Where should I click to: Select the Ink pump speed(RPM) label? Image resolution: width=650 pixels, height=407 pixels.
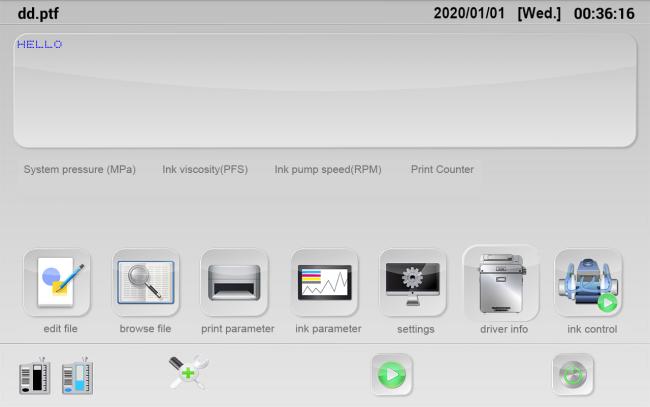(x=327, y=169)
